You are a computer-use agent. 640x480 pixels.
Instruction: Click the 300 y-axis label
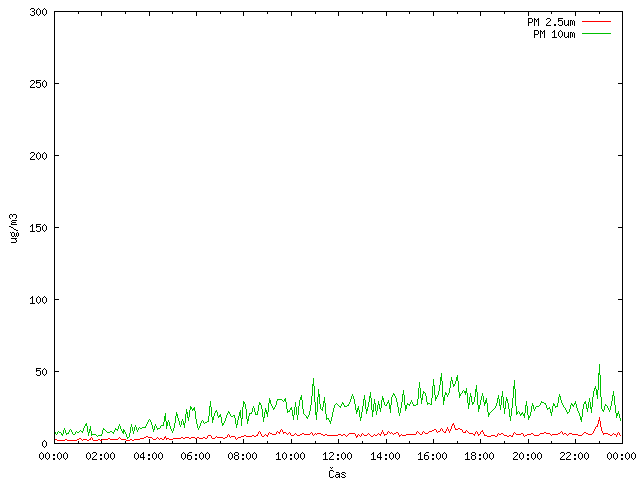click(x=38, y=12)
